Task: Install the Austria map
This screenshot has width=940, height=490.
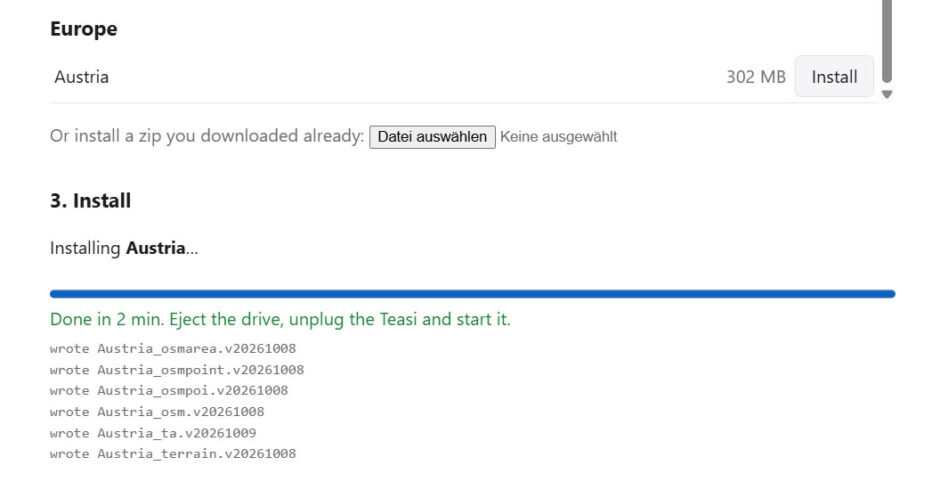Action: tap(834, 77)
